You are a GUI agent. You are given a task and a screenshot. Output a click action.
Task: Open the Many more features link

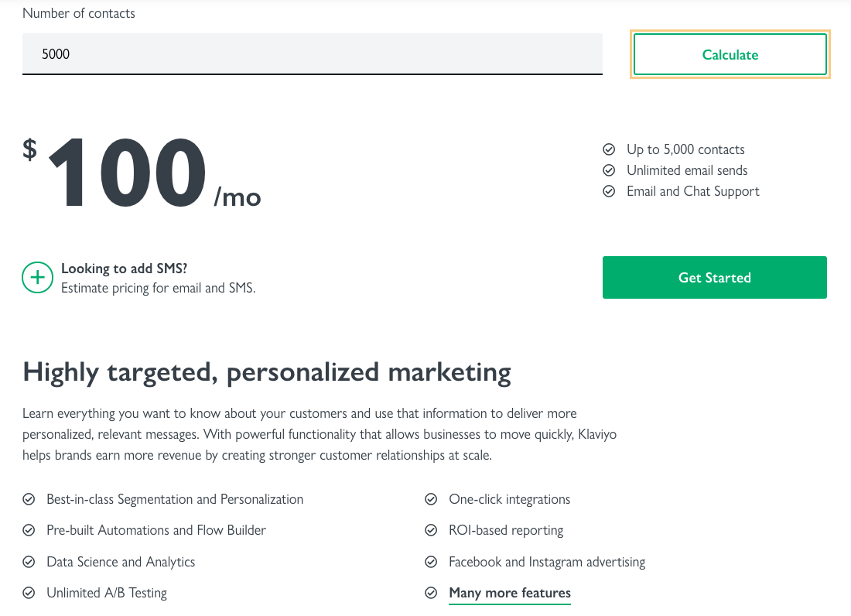point(509,594)
